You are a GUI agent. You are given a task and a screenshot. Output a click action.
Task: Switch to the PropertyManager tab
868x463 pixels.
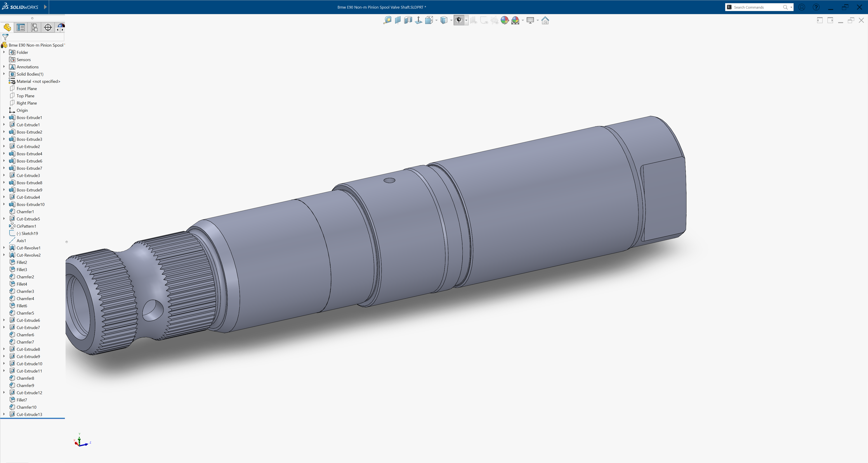point(21,28)
